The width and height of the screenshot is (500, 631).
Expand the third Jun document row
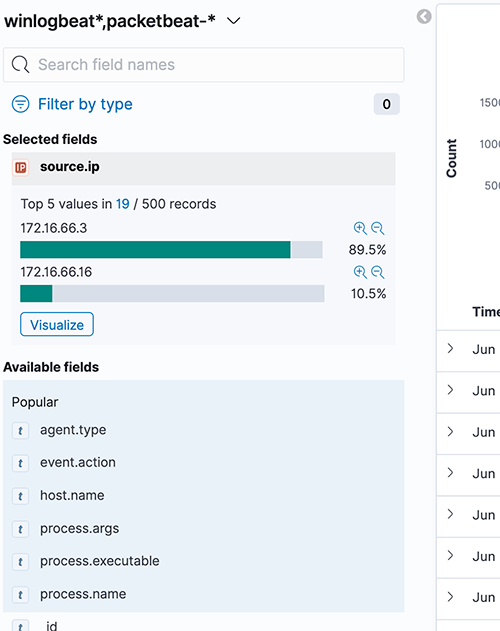click(450, 431)
